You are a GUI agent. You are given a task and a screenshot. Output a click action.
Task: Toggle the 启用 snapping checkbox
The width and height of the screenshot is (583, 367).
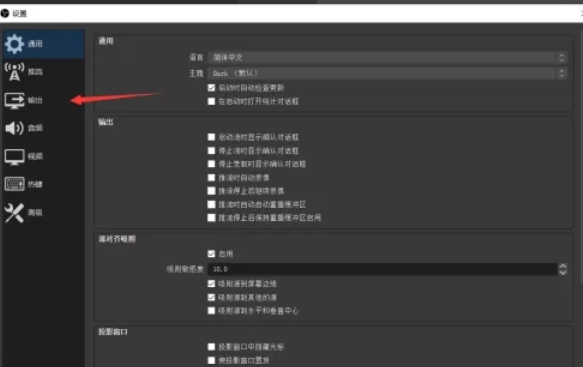[211, 254]
